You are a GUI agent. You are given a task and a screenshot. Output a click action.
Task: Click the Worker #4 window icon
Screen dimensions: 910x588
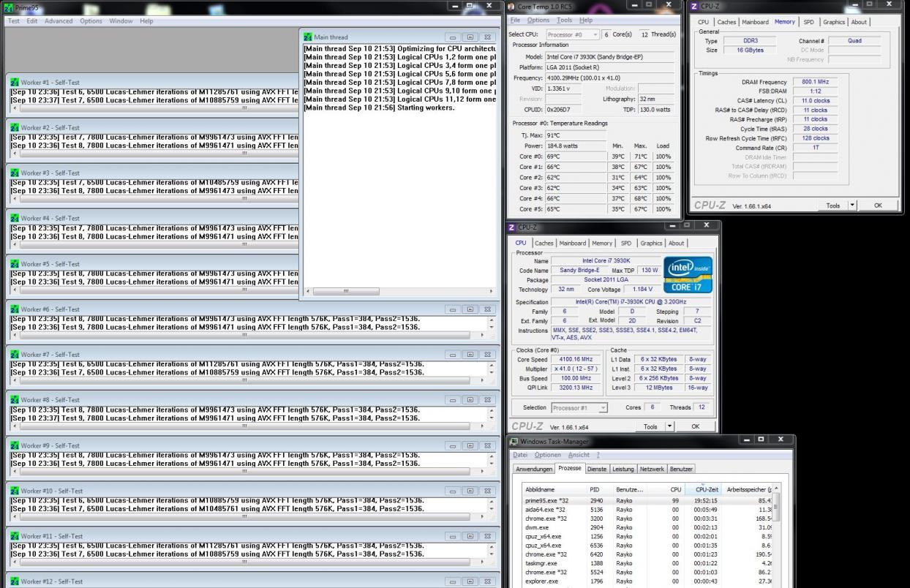pyautogui.click(x=14, y=218)
